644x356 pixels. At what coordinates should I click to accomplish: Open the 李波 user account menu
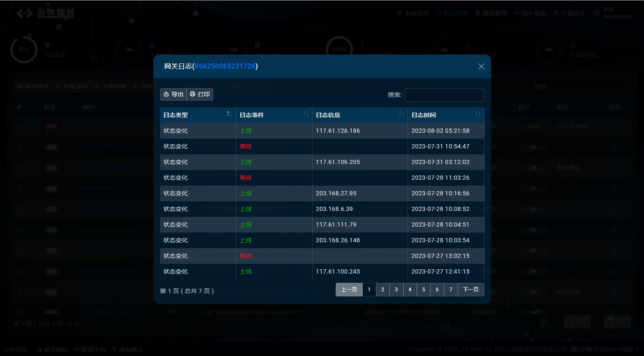[x=612, y=13]
